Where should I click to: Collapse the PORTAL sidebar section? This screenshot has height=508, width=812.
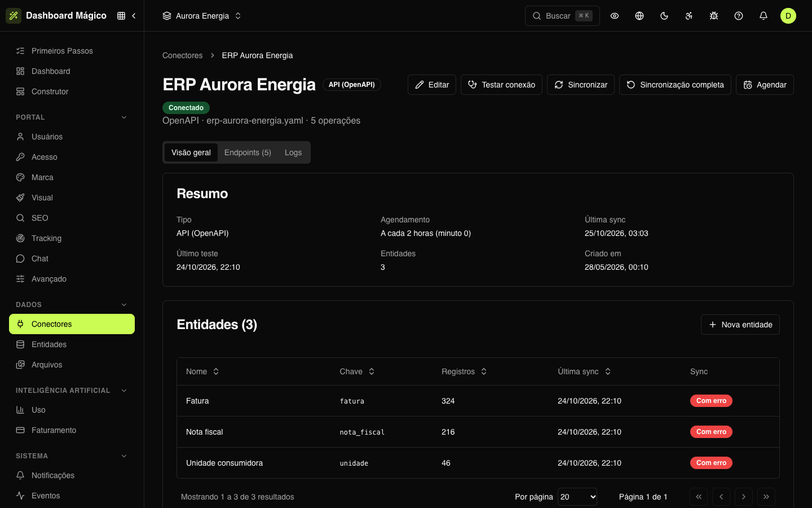point(72,117)
